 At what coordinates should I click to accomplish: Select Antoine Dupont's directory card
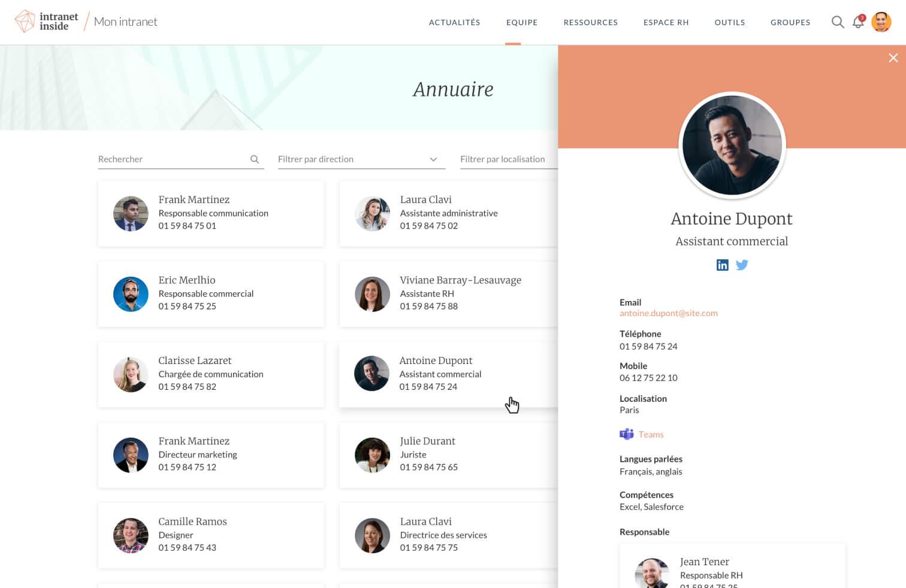point(448,374)
